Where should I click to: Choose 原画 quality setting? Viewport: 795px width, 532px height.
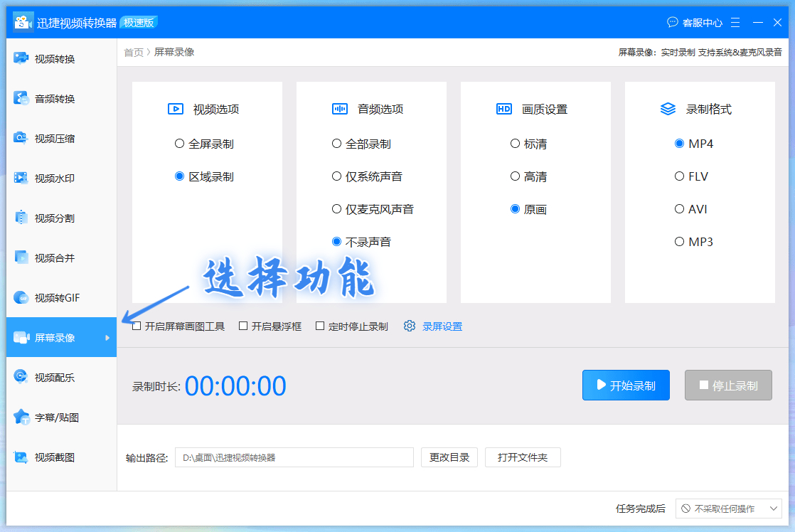(528, 209)
